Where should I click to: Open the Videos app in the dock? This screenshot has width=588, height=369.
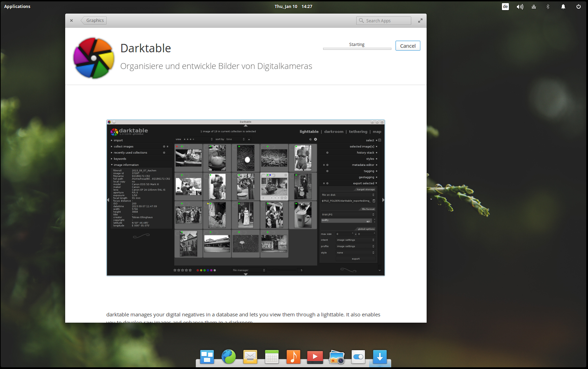point(315,357)
